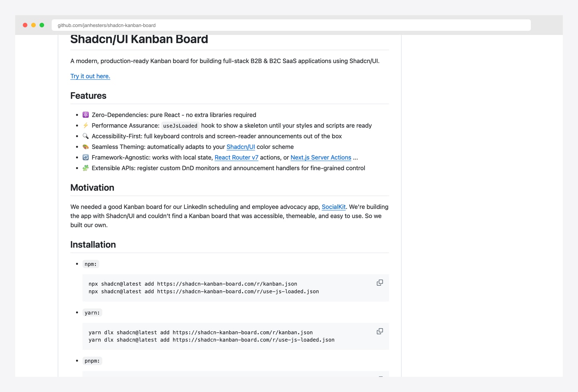Click the 'Extensible APIs: register custom DnD' text
578x392 pixels.
pyautogui.click(x=228, y=168)
